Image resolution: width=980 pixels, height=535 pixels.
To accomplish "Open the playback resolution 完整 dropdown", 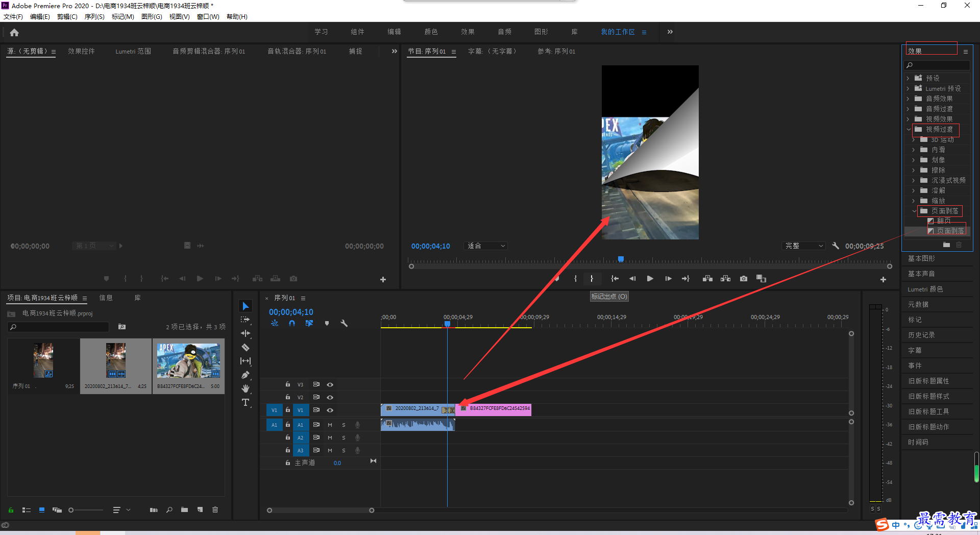I will (x=803, y=246).
